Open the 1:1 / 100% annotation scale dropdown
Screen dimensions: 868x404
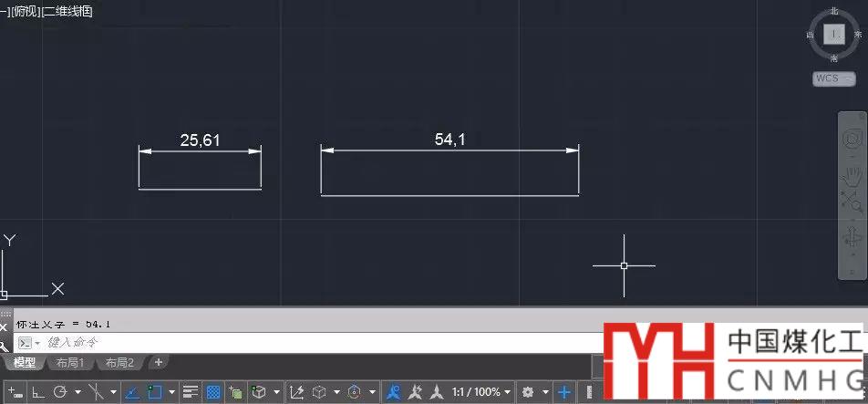point(480,392)
